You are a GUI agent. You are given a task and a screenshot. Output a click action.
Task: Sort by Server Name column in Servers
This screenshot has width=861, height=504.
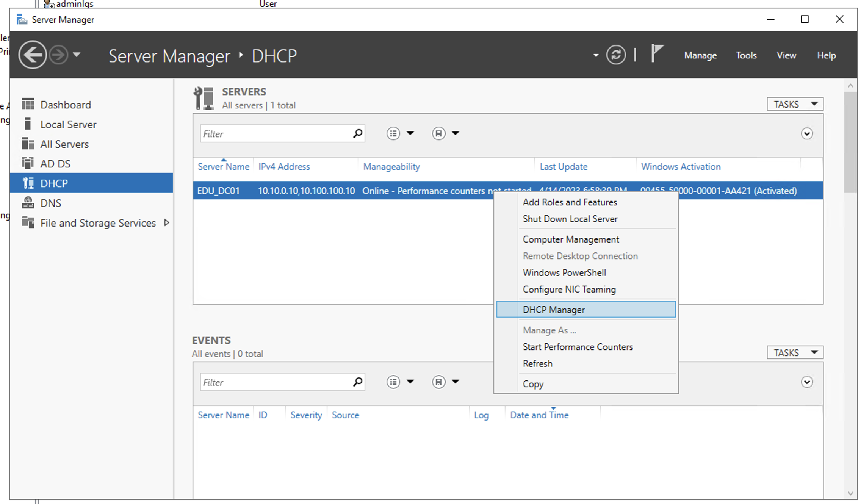click(224, 167)
